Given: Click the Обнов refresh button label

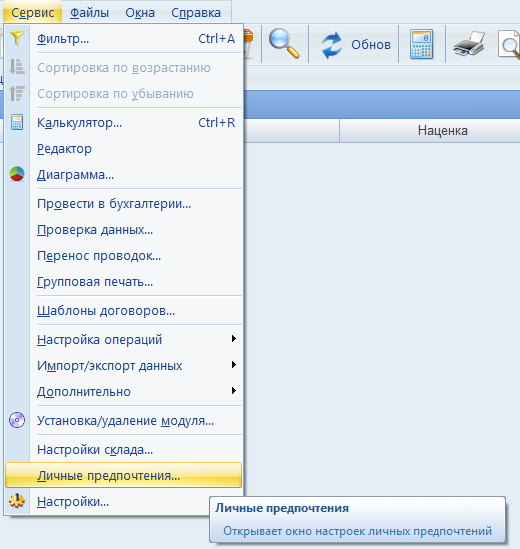Looking at the screenshot, I should click(371, 44).
